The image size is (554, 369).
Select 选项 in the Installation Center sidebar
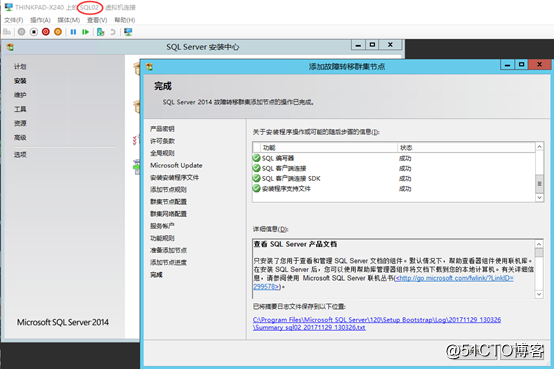point(20,154)
